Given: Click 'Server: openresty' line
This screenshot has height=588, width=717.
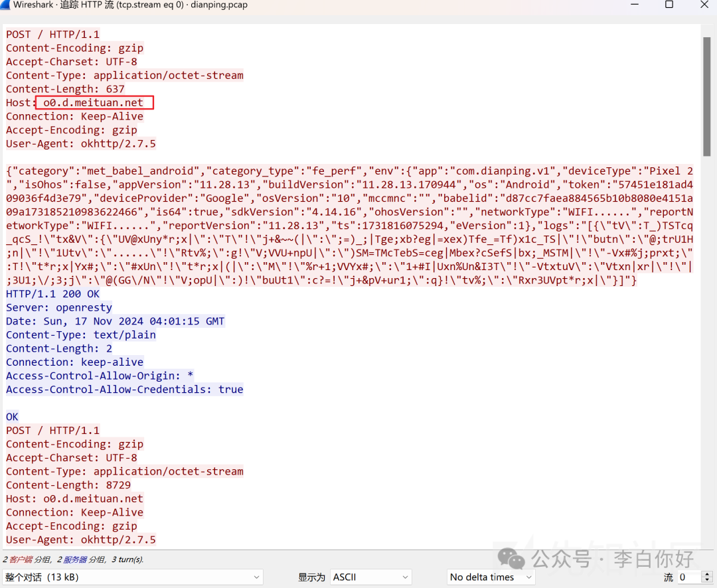Looking at the screenshot, I should tap(59, 307).
